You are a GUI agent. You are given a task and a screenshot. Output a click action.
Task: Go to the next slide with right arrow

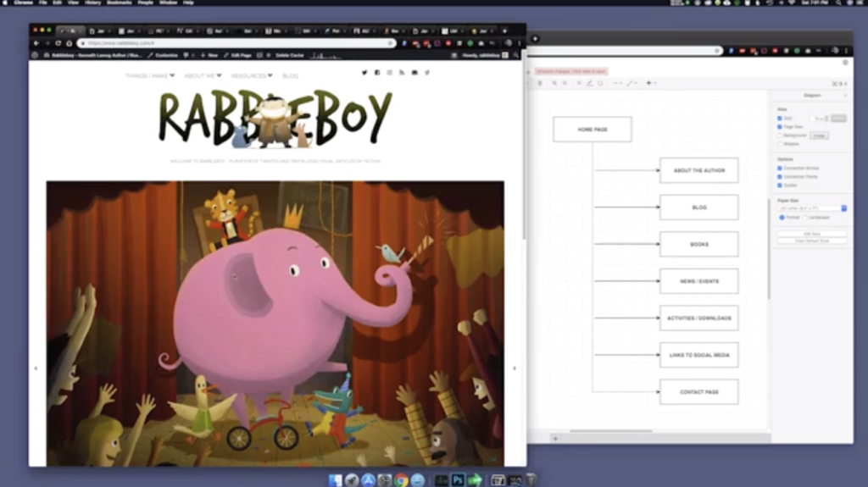pos(515,368)
